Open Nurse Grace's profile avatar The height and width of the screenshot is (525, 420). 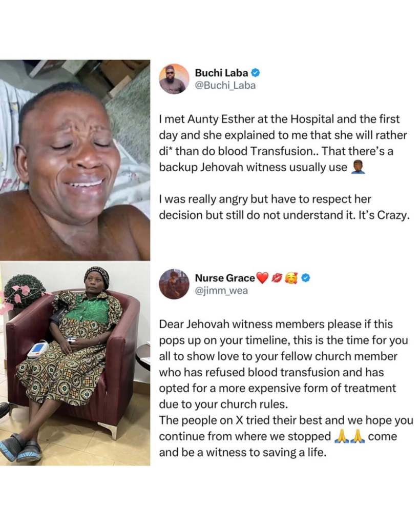[x=174, y=284]
